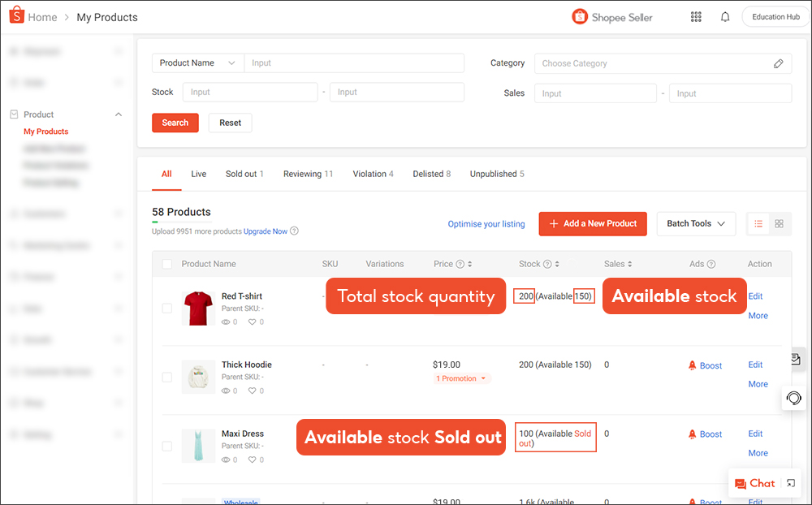Click More for Thick Hoodie
The width and height of the screenshot is (812, 505).
(x=758, y=384)
